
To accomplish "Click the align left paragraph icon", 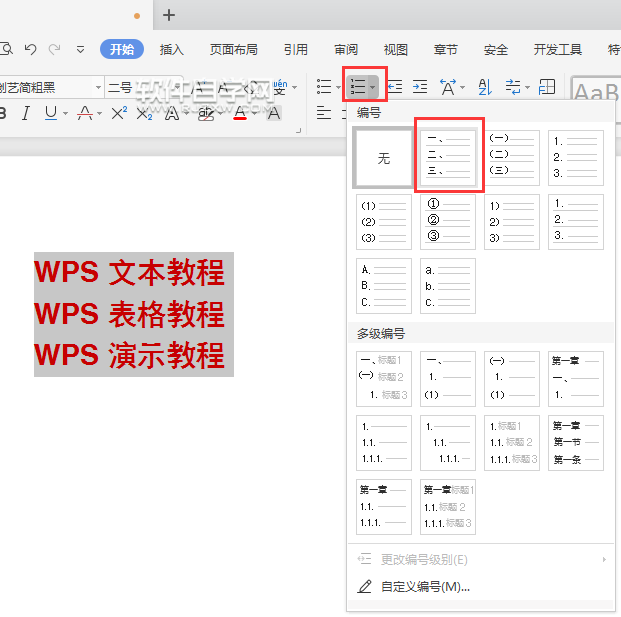I will point(324,113).
